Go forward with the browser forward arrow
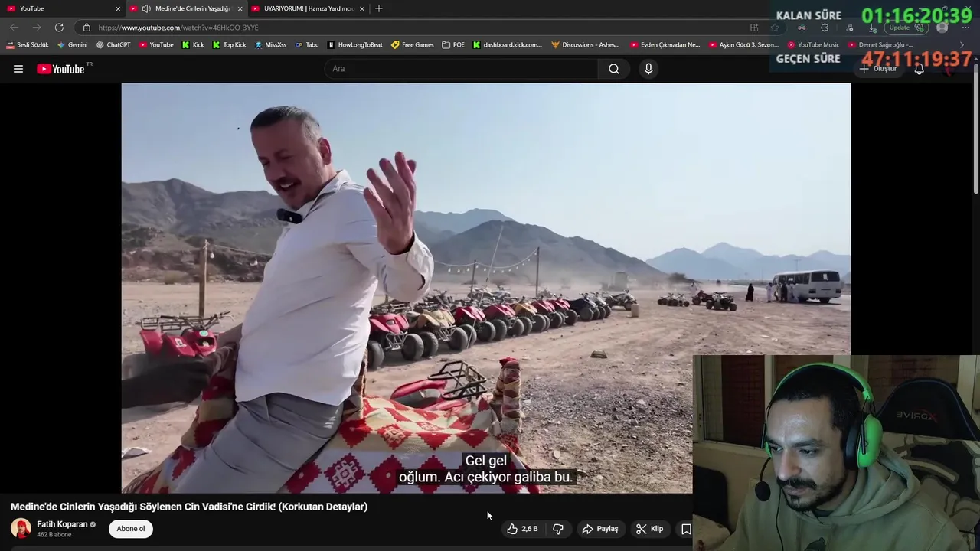 pyautogui.click(x=36, y=28)
